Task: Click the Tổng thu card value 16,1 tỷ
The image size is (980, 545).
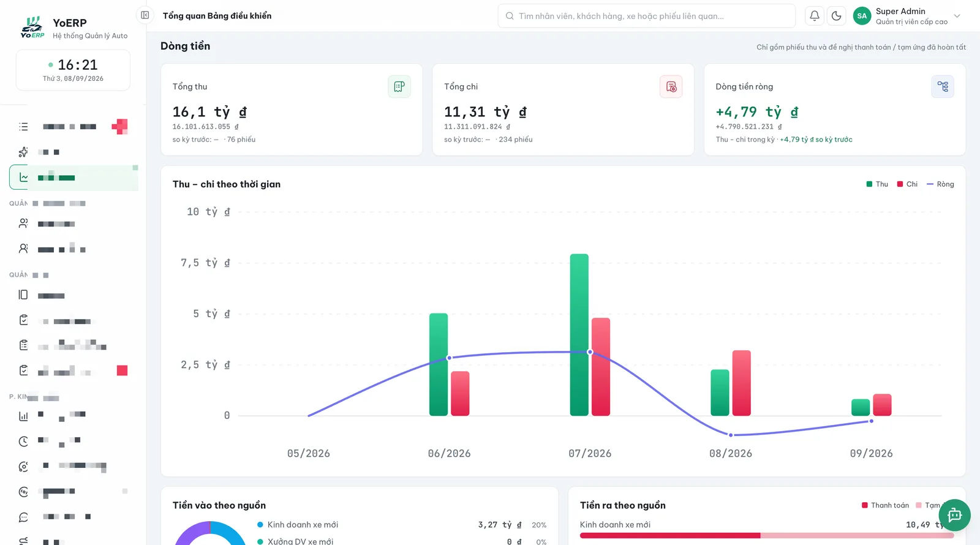Action: (x=209, y=112)
